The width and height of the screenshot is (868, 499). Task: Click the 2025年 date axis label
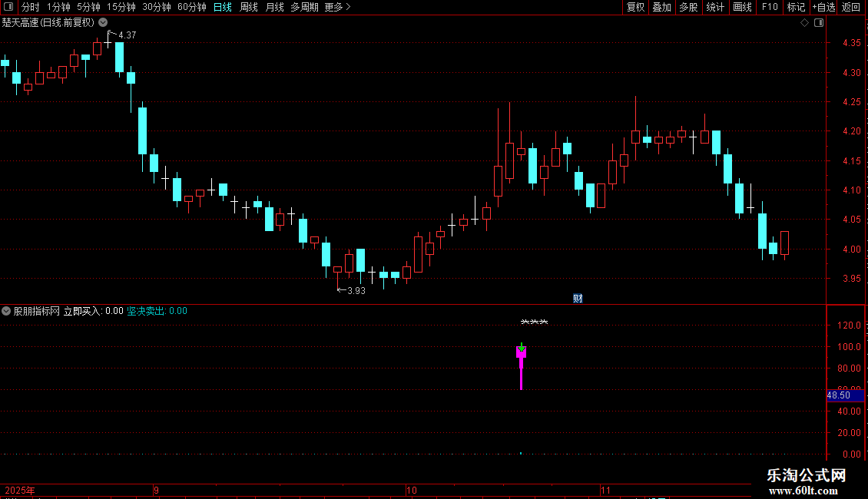click(x=20, y=490)
